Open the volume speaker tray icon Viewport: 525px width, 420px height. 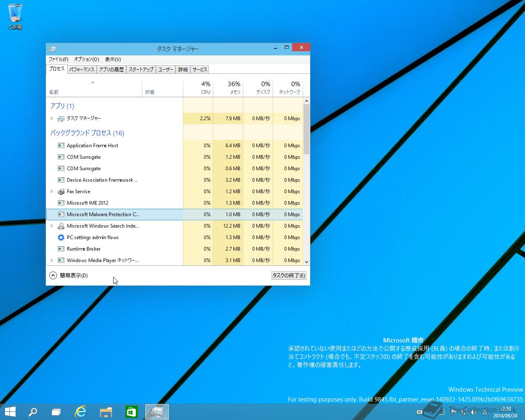click(x=474, y=412)
